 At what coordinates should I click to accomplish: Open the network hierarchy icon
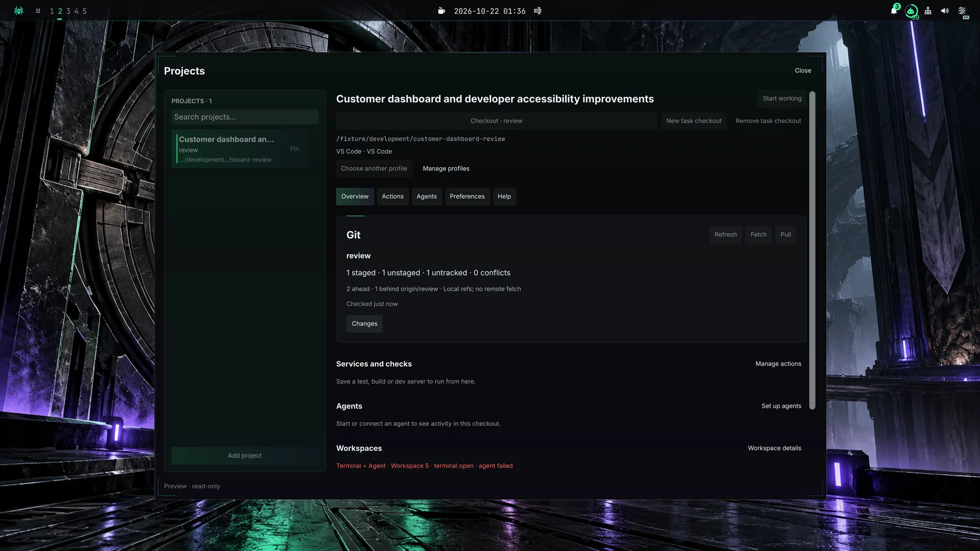click(x=928, y=11)
